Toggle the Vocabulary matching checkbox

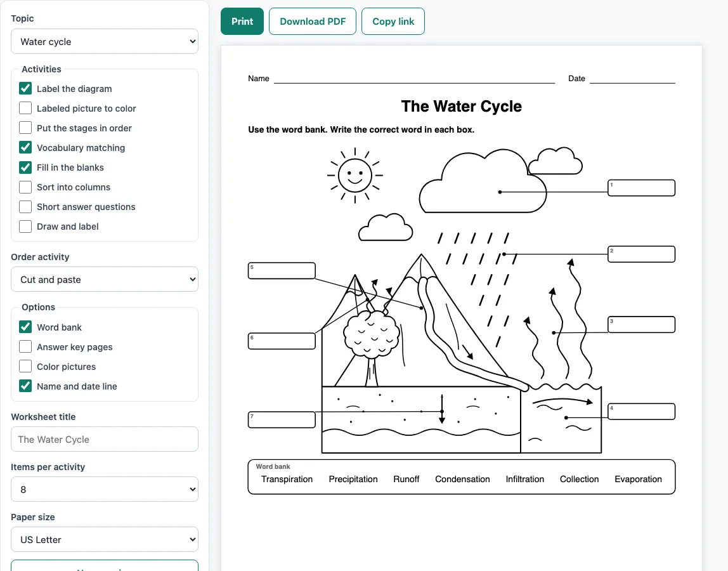[x=25, y=147]
